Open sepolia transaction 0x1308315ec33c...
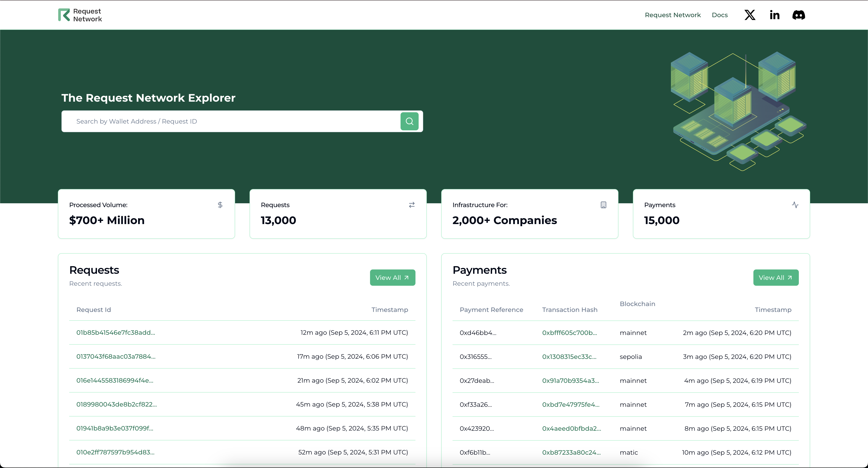This screenshot has width=868, height=468. pos(569,357)
